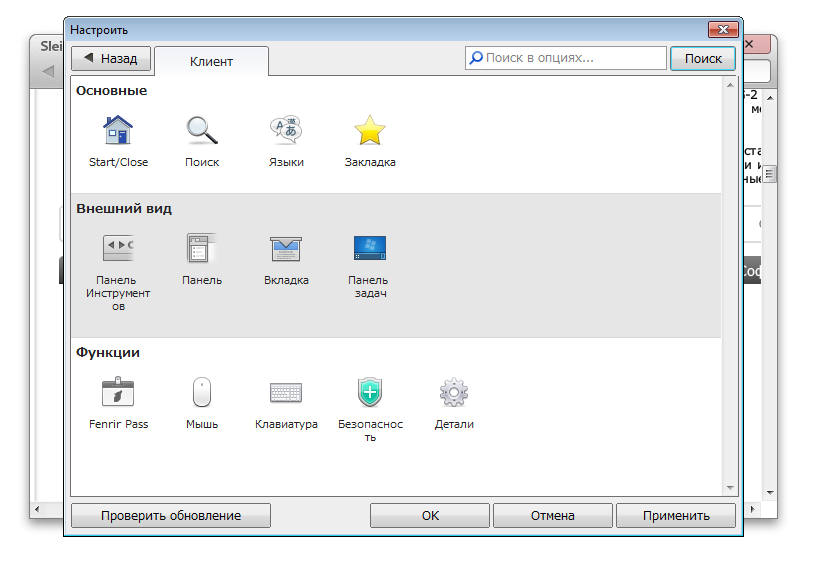Click the Функции section heading

[108, 352]
